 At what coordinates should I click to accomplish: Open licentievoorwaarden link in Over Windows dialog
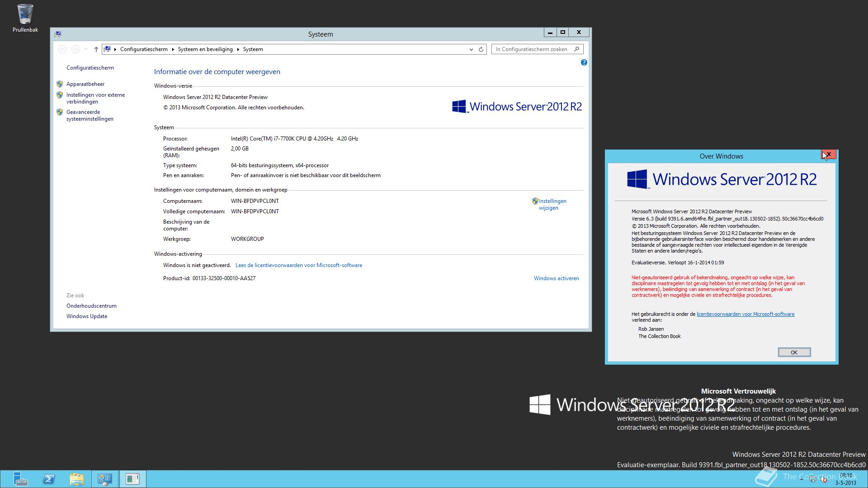[x=745, y=314]
